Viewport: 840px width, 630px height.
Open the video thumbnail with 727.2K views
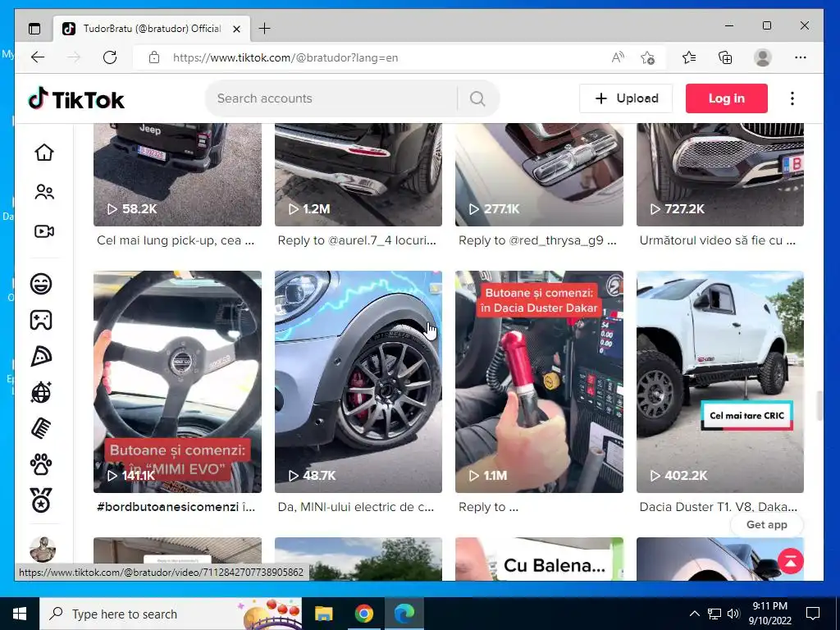click(x=720, y=174)
